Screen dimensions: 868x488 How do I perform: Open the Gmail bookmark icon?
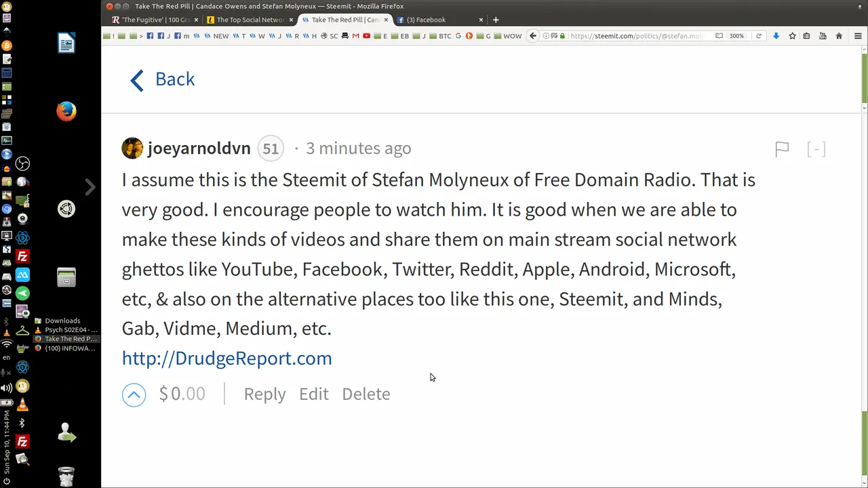(x=355, y=36)
